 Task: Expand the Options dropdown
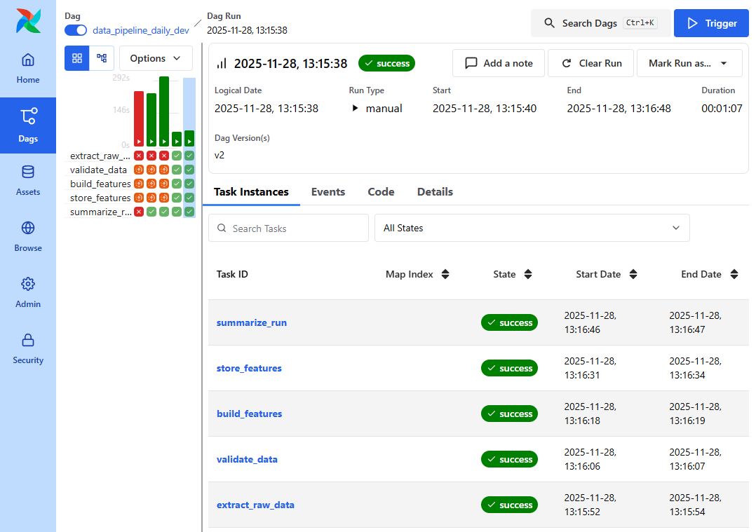(x=156, y=58)
